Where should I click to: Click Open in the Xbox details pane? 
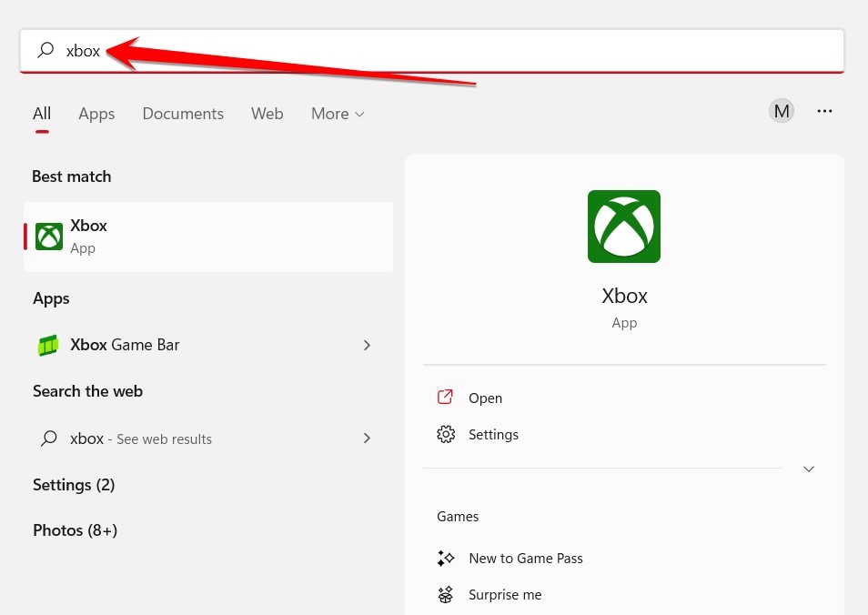click(x=485, y=398)
